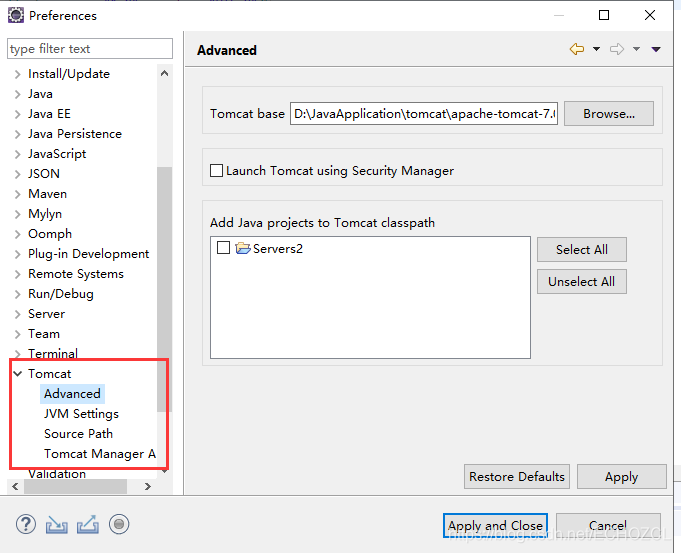Screen dimensions: 681x553
Task: Select the Tomcat preferences category
Action: (50, 374)
